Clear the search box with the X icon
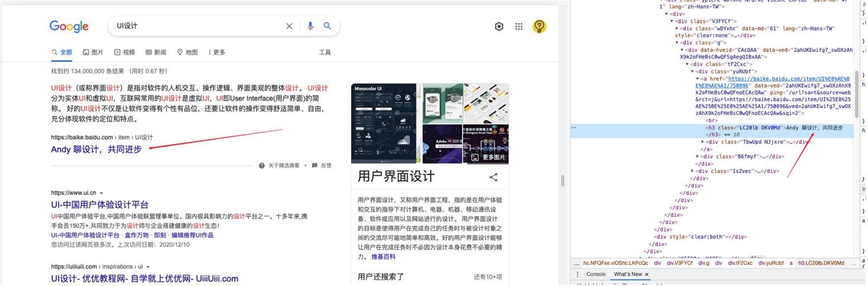This screenshot has width=868, height=286. (289, 26)
